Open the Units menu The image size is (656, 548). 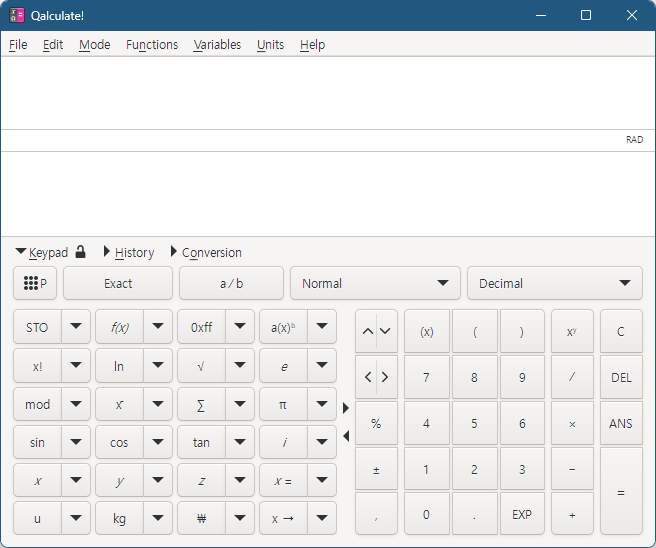(270, 44)
